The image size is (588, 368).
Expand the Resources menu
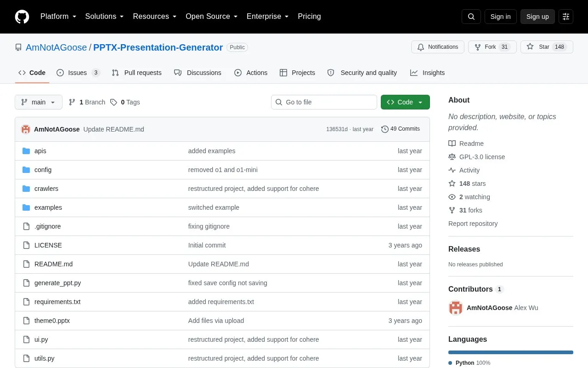click(155, 17)
